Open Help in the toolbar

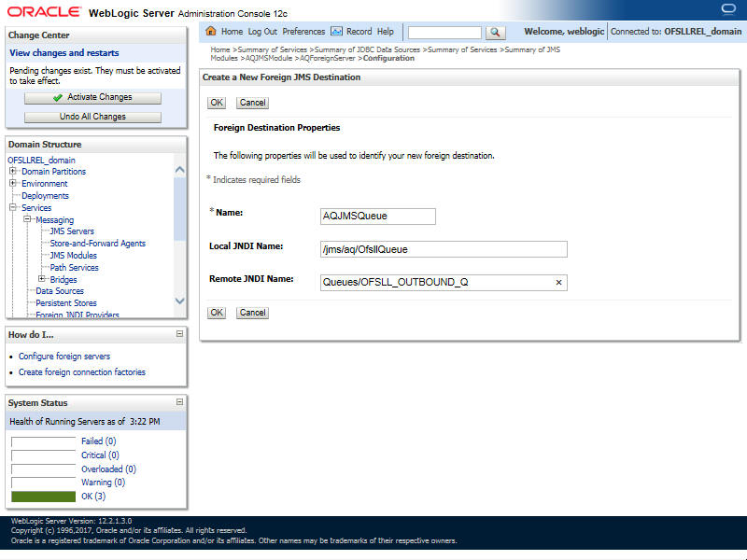point(386,32)
